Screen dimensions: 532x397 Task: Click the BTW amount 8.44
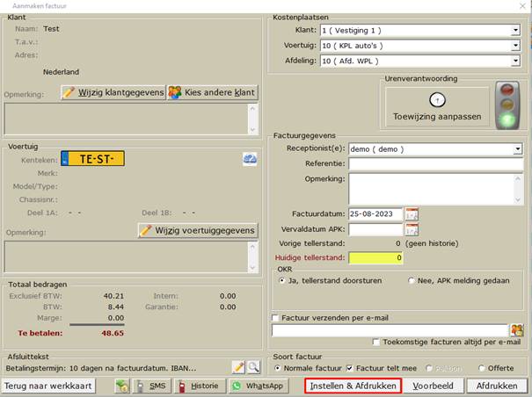click(116, 307)
